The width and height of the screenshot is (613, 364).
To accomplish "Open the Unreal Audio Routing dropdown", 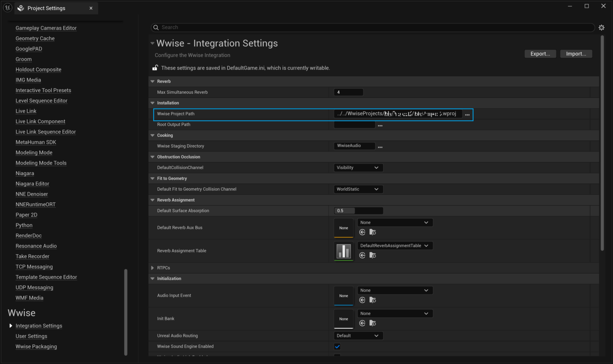I will pyautogui.click(x=358, y=335).
